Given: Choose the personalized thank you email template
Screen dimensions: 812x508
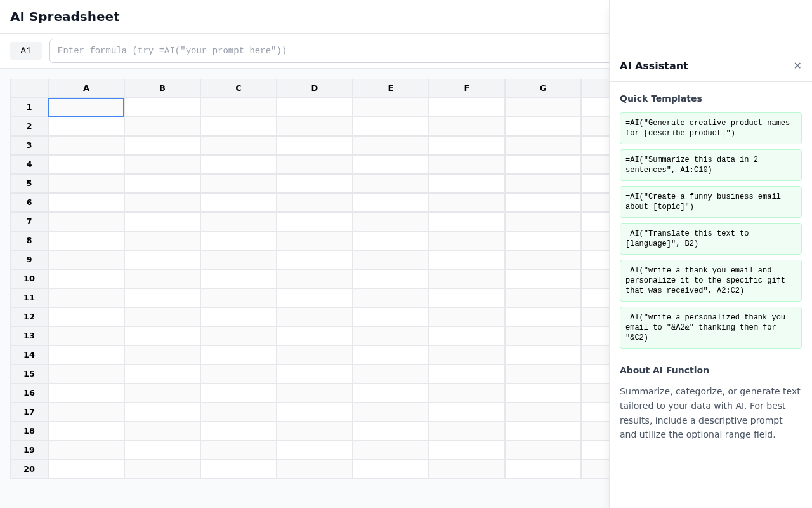Looking at the screenshot, I should [710, 328].
